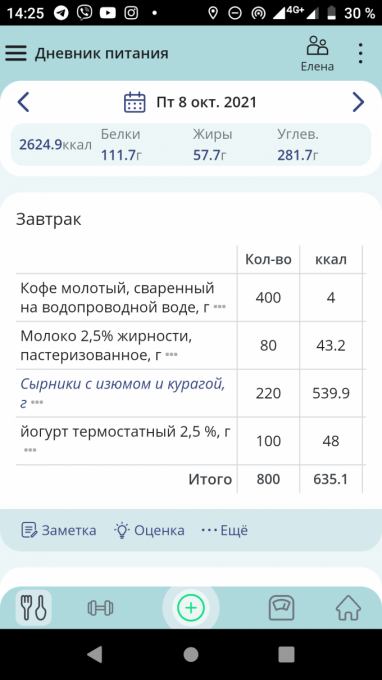
Task: Open the three-dot overflow menu
Action: [x=360, y=53]
